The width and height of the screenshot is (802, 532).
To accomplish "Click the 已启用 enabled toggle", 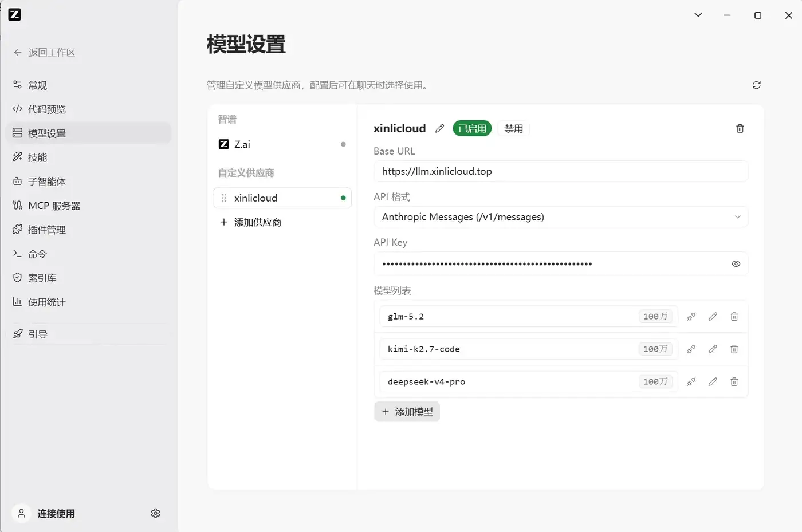I will pyautogui.click(x=472, y=129).
